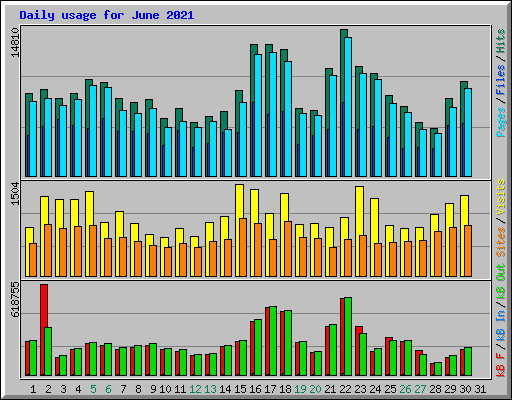512x400 pixels.
Task: Click day 26 weekend label
Action: coord(405,389)
